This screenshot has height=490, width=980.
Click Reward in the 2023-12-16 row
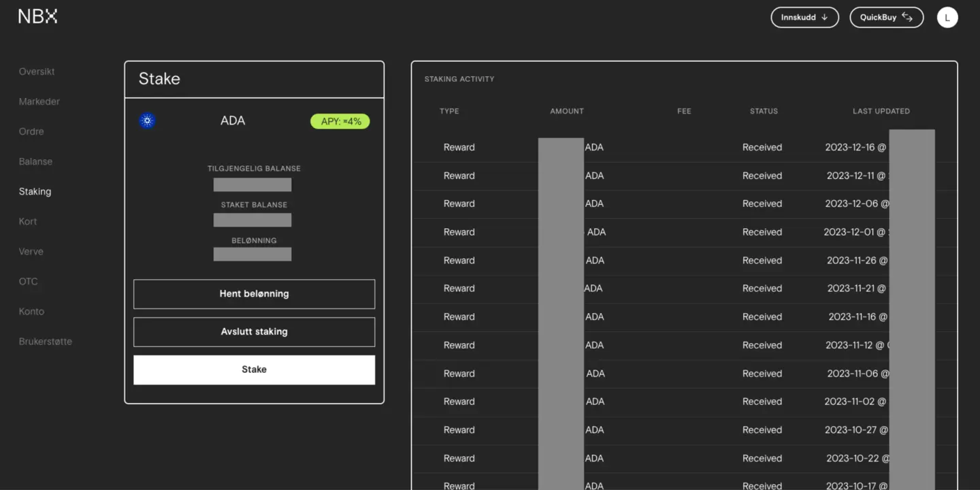[x=459, y=147]
